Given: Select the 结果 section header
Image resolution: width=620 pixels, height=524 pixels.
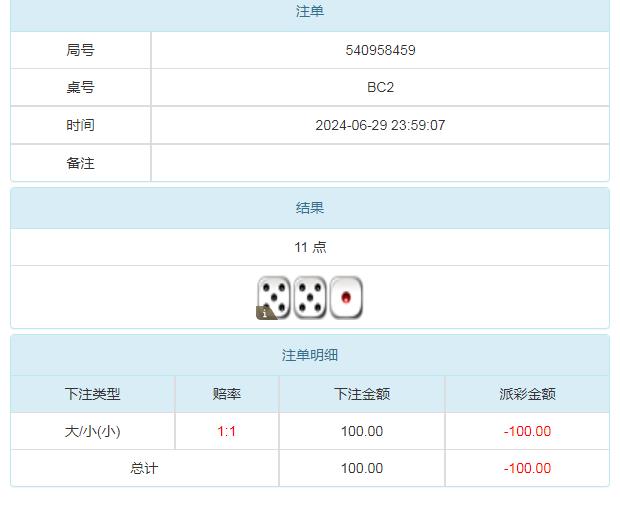Looking at the screenshot, I should coord(310,208).
